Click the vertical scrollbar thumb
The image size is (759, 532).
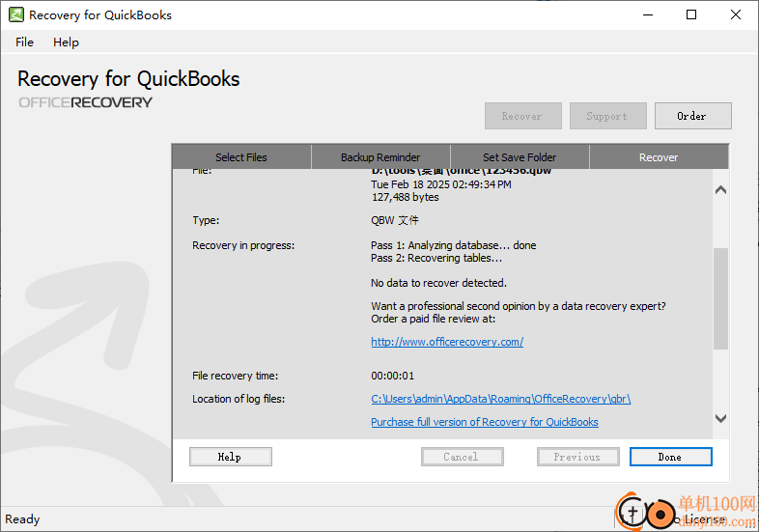(720, 298)
